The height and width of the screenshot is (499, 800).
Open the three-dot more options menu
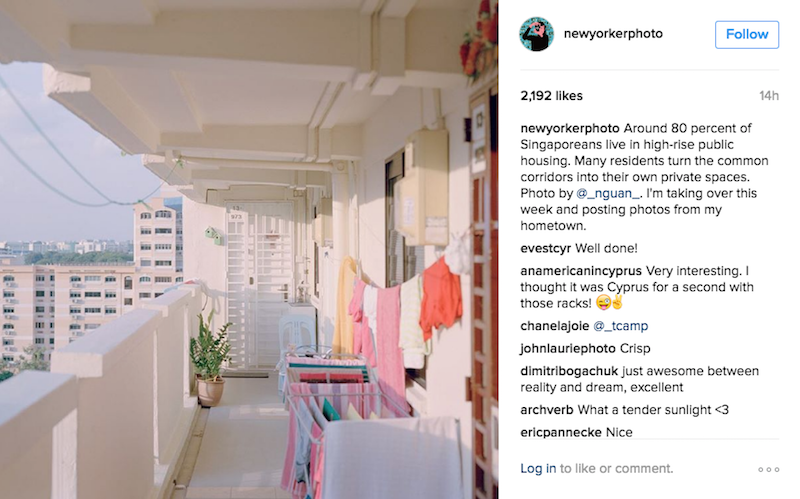[x=768, y=469]
